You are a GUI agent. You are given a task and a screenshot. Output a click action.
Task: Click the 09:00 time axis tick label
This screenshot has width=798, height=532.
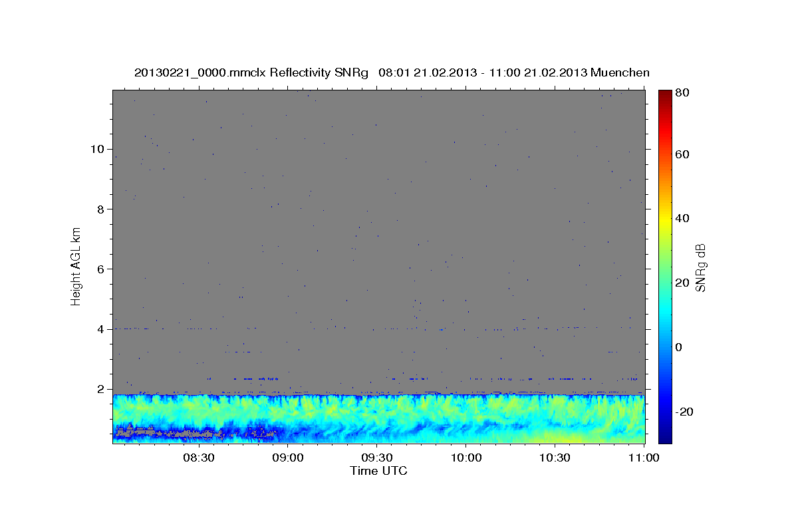(287, 458)
